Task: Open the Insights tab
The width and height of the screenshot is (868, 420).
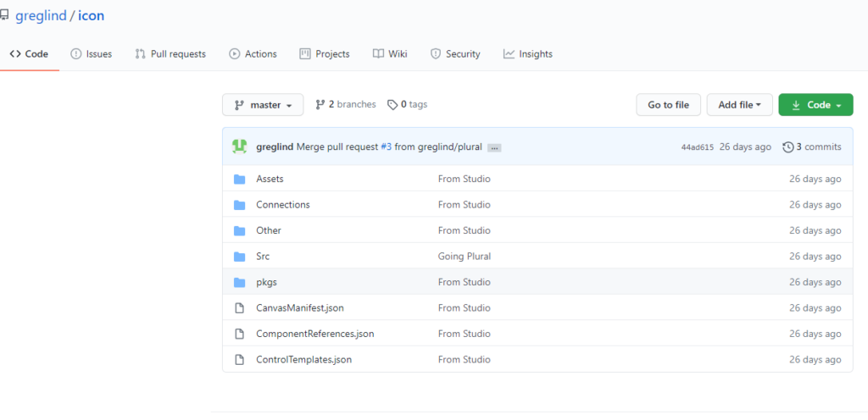Action: [528, 54]
